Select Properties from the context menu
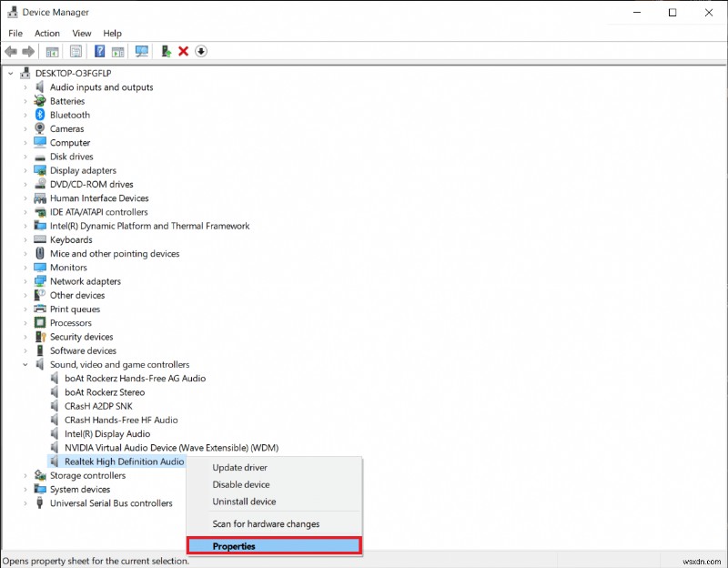 [x=235, y=545]
